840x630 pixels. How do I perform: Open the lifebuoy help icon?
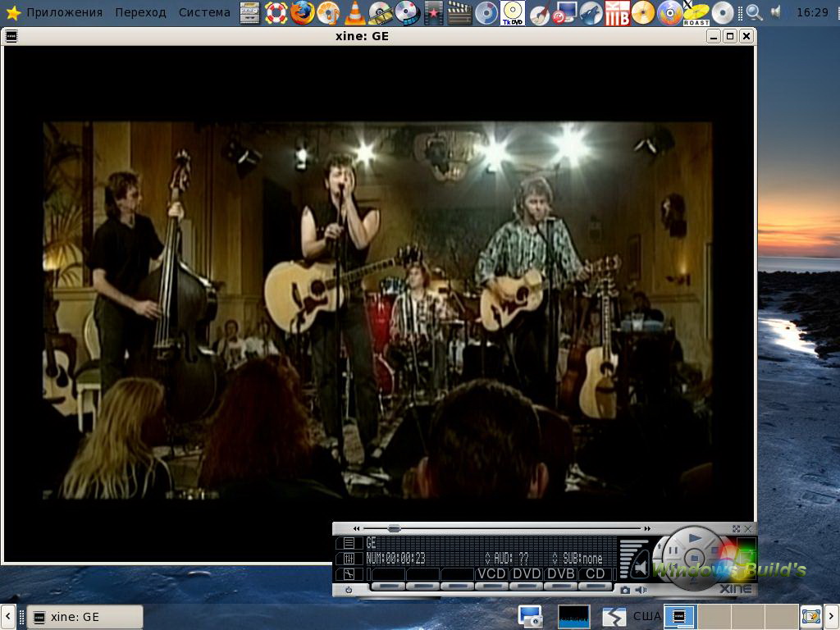point(276,13)
